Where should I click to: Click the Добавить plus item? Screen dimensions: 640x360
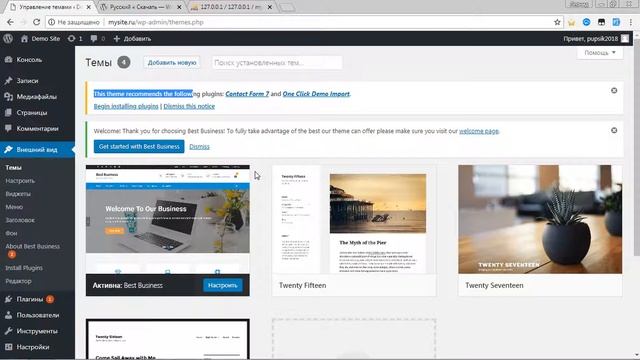pyautogui.click(x=132, y=39)
